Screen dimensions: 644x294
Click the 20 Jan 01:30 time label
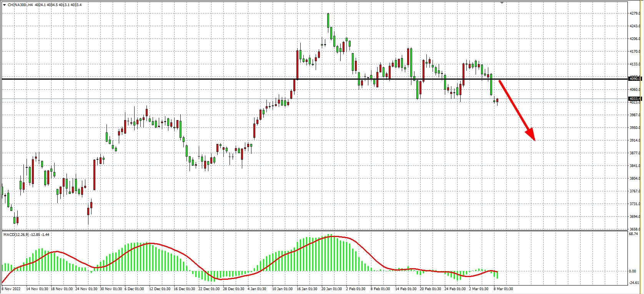click(331, 289)
